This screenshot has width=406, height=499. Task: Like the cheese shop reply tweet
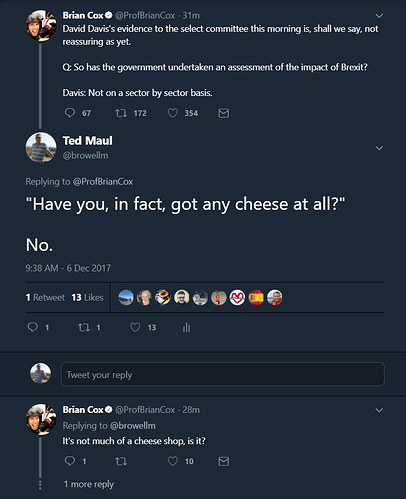tap(173, 461)
